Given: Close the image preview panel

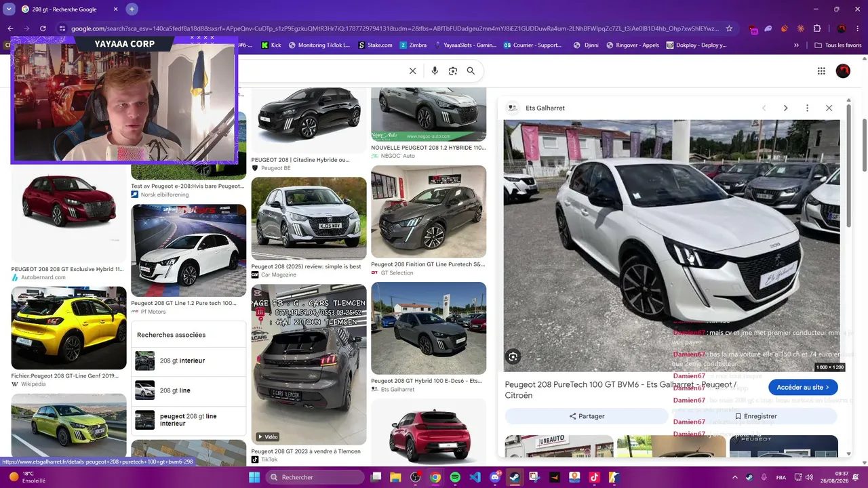Looking at the screenshot, I should [829, 108].
